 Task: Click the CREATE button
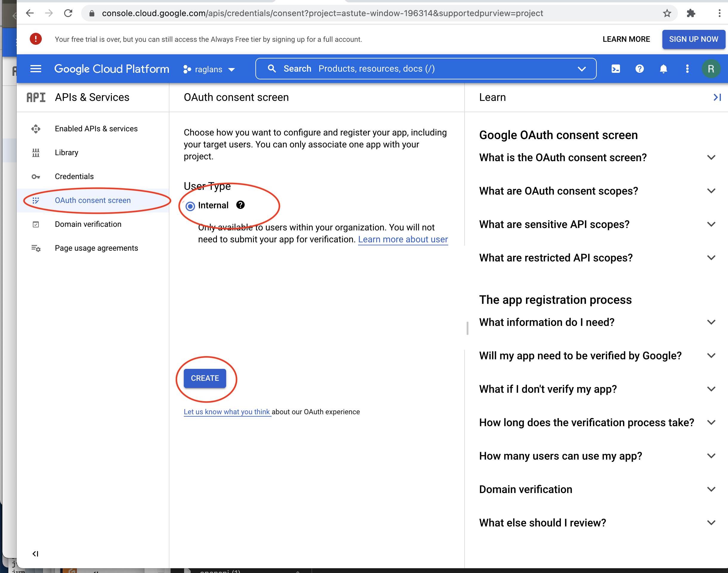click(205, 378)
